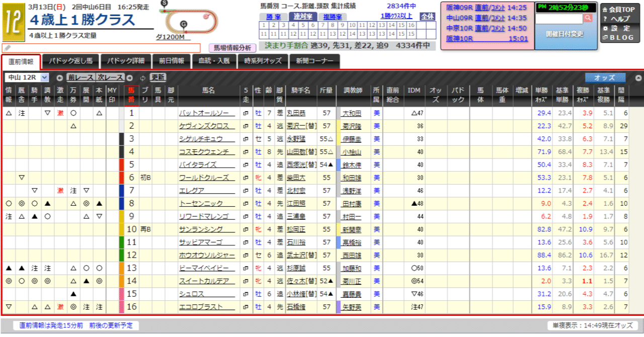
Task: Click the magnifier search icon
Action: [x=588, y=18]
